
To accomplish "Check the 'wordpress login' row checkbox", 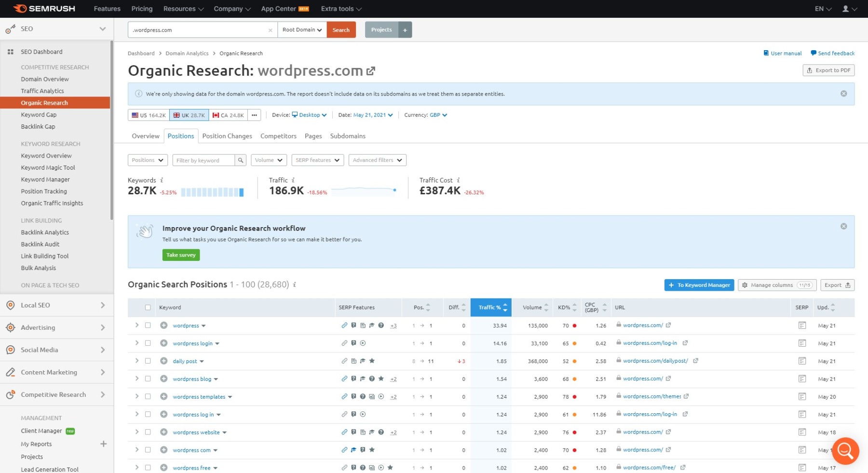I will [148, 343].
